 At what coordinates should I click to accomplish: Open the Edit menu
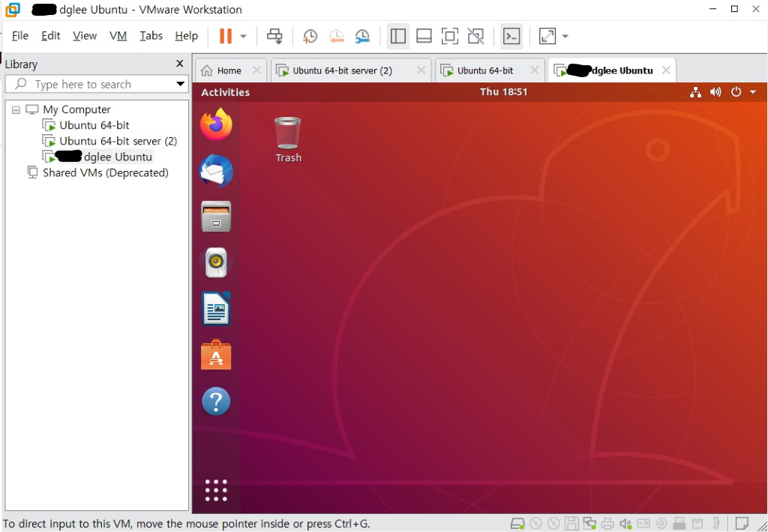tap(50, 36)
